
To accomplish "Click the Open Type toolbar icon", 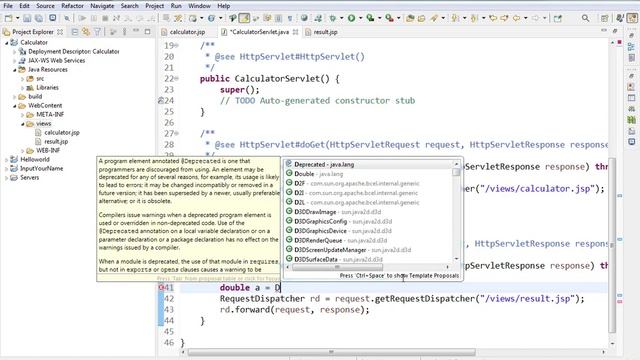I will tap(410, 18).
